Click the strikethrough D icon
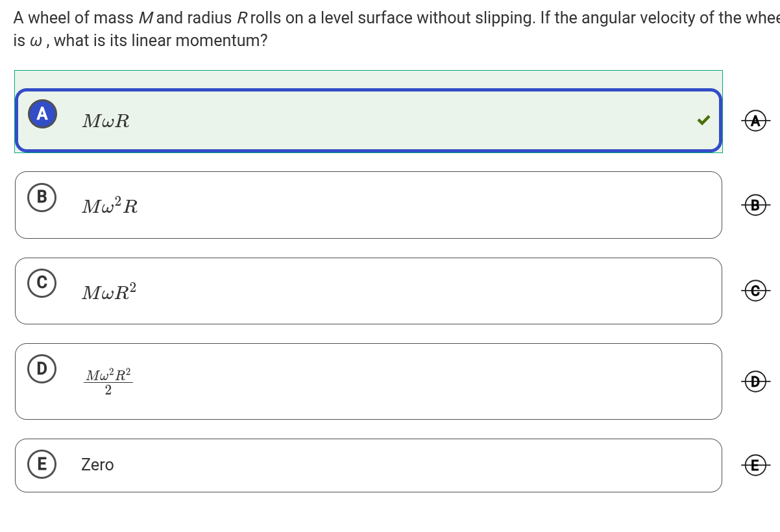 tap(755, 381)
